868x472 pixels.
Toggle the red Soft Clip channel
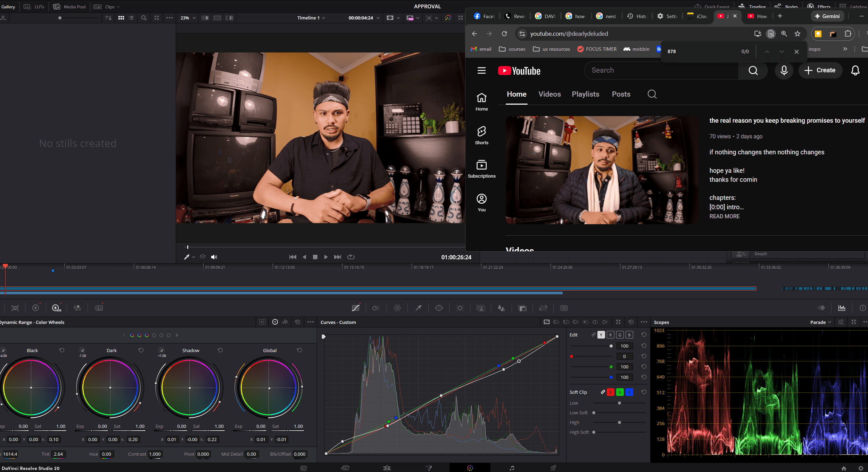(x=610, y=392)
